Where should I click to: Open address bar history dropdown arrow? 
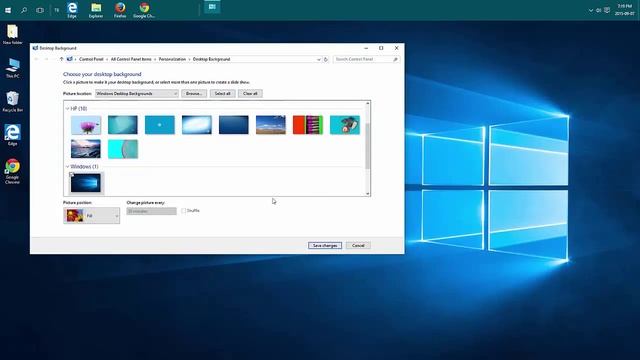point(318,60)
